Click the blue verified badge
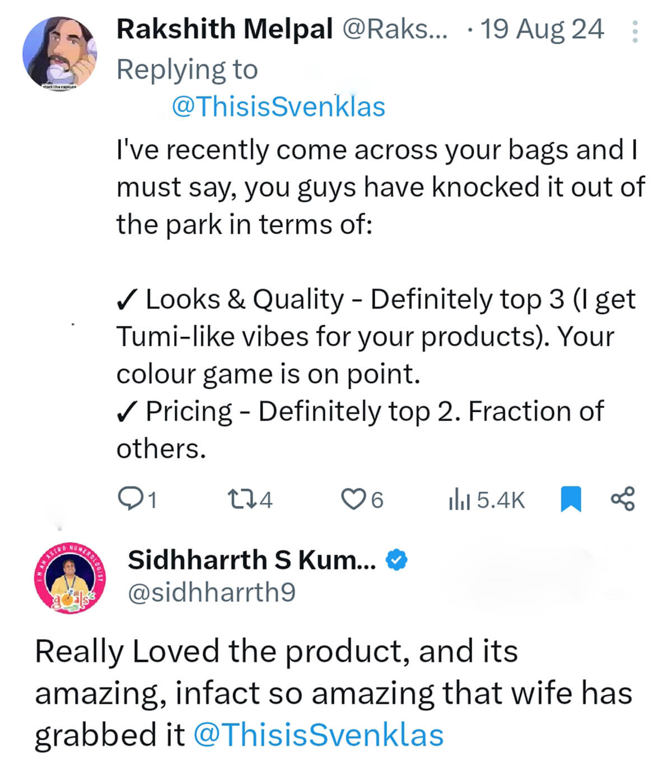Image resolution: width=672 pixels, height=784 pixels. (397, 560)
